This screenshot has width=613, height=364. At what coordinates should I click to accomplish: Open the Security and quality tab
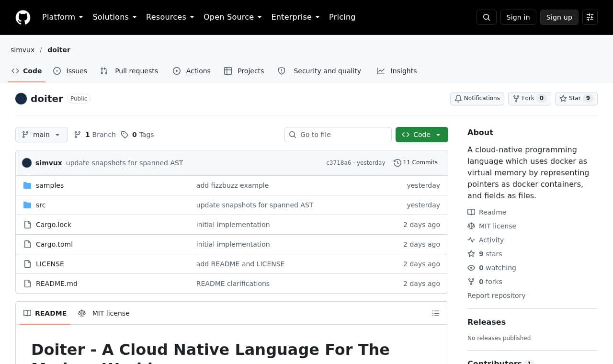coord(319,71)
